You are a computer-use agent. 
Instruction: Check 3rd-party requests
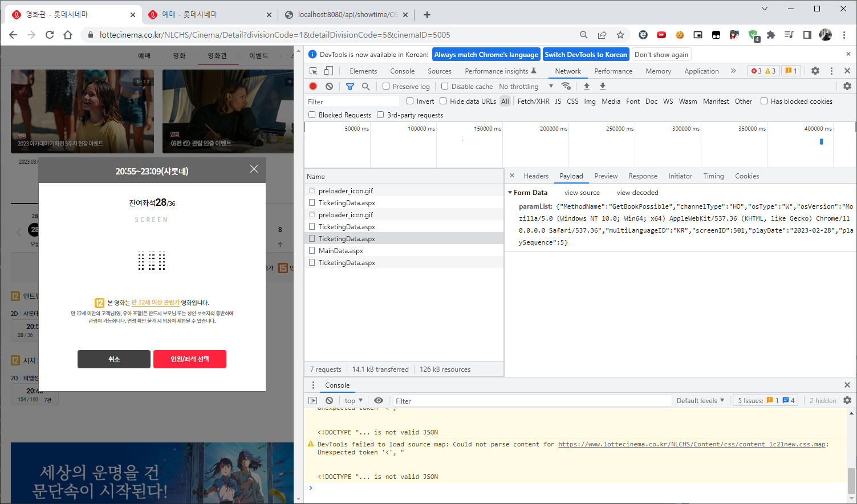(380, 115)
